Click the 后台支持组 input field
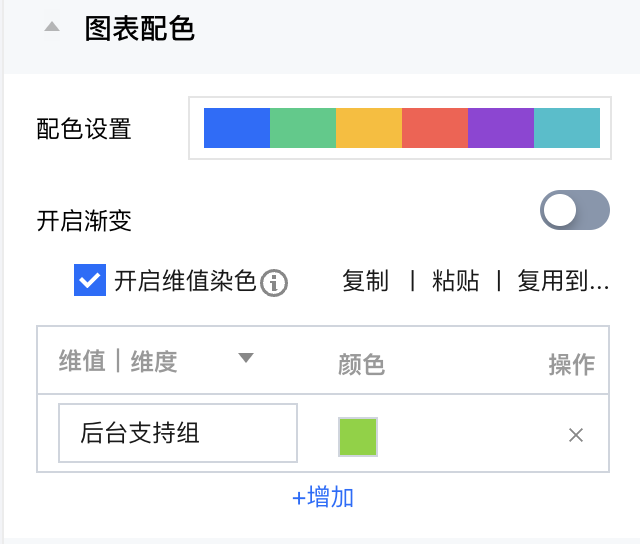 pyautogui.click(x=178, y=434)
